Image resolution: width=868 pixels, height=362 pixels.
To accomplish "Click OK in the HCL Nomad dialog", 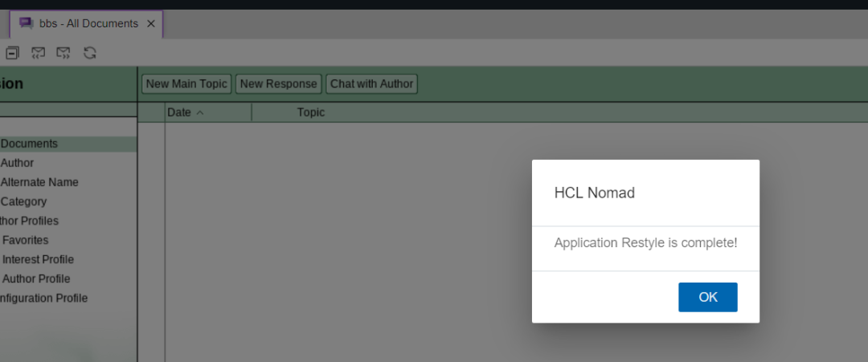I will click(x=707, y=297).
